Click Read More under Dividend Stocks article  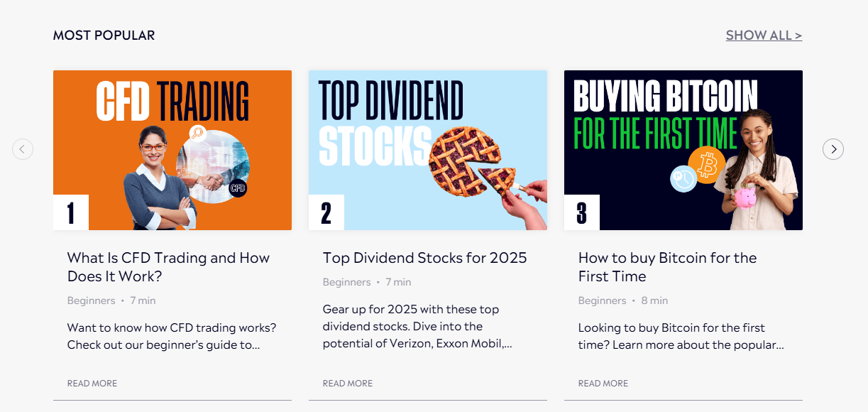[x=348, y=384]
